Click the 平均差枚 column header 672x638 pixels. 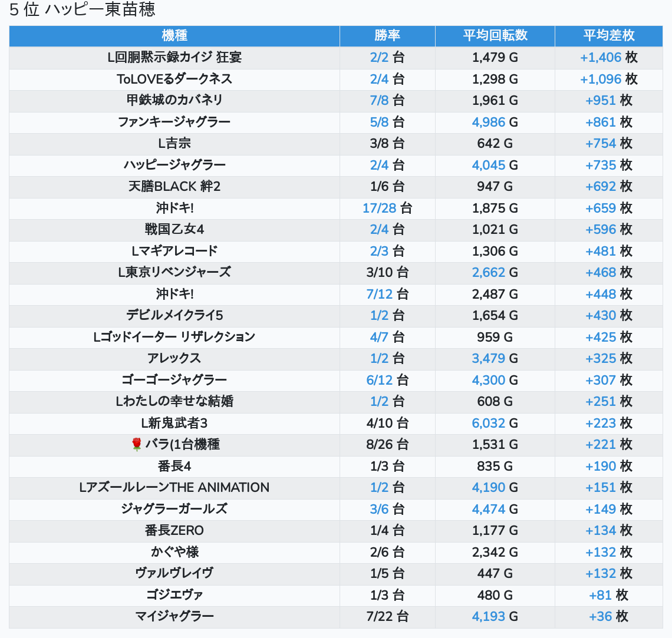pos(608,35)
